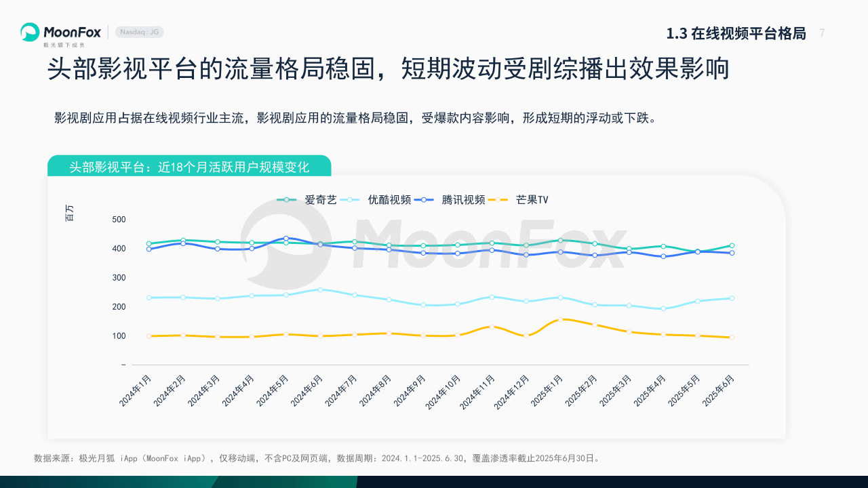Click the MoonFox logo icon

30,32
